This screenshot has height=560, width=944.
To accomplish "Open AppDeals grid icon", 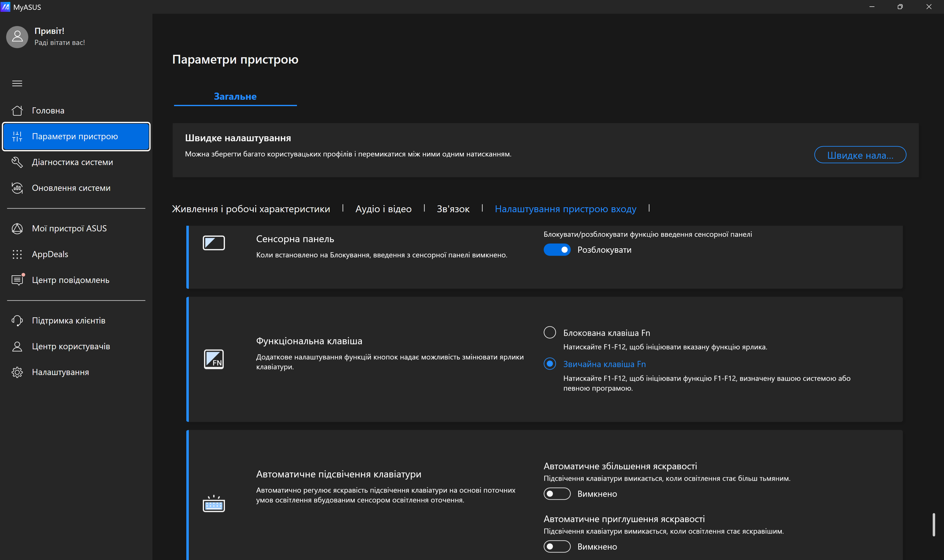I will pos(17,254).
